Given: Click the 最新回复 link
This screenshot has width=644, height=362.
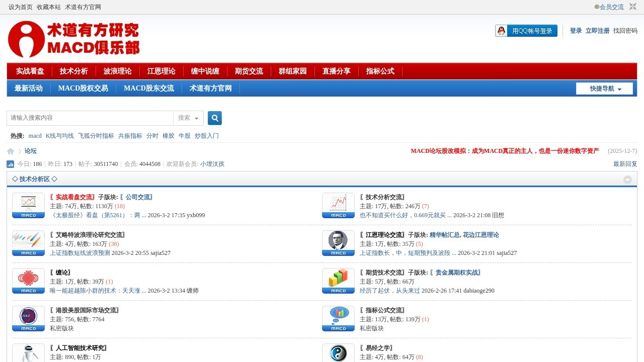Looking at the screenshot, I should click(x=625, y=164).
